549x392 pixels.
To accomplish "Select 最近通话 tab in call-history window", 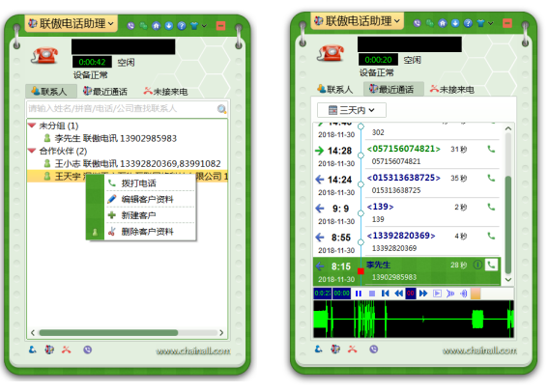I will pos(393,89).
